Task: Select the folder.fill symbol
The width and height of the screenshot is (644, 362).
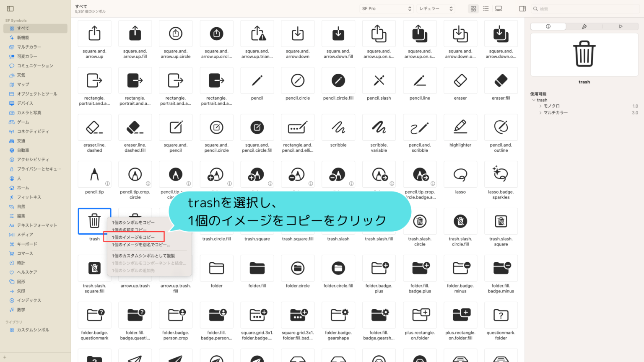Action: click(x=257, y=268)
